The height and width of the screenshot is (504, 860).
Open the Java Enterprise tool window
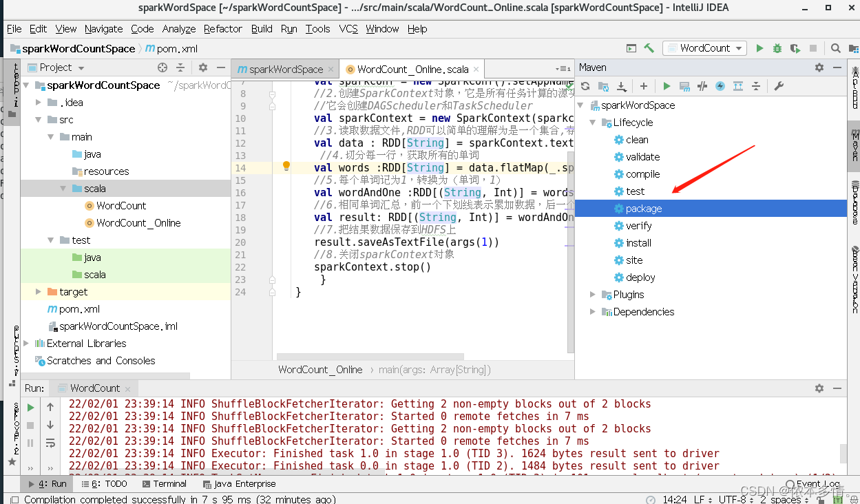tap(238, 484)
